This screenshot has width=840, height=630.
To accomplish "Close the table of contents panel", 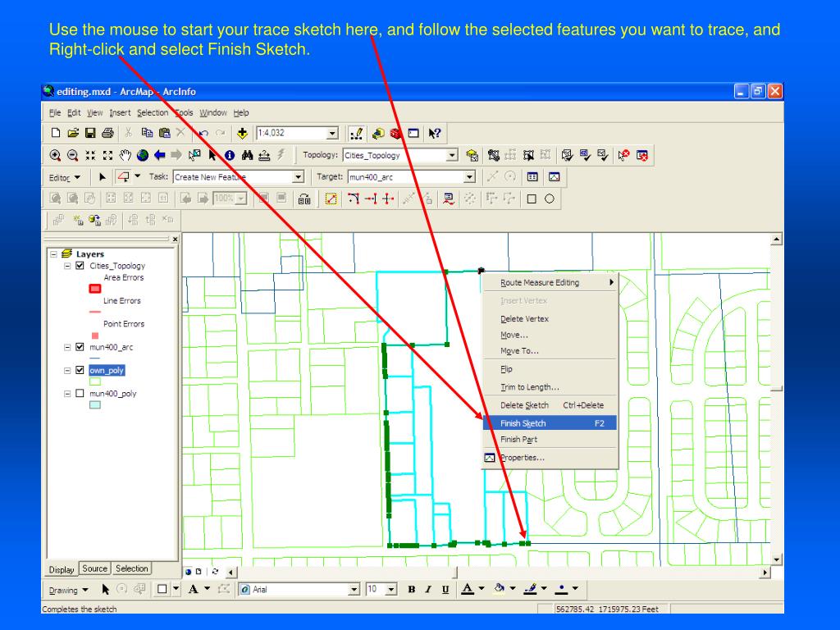I will pos(176,239).
